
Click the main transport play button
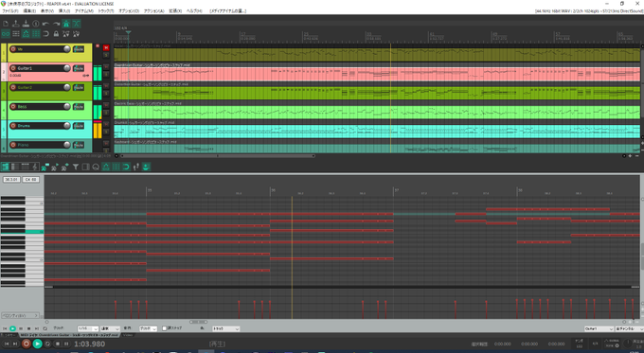(37, 344)
